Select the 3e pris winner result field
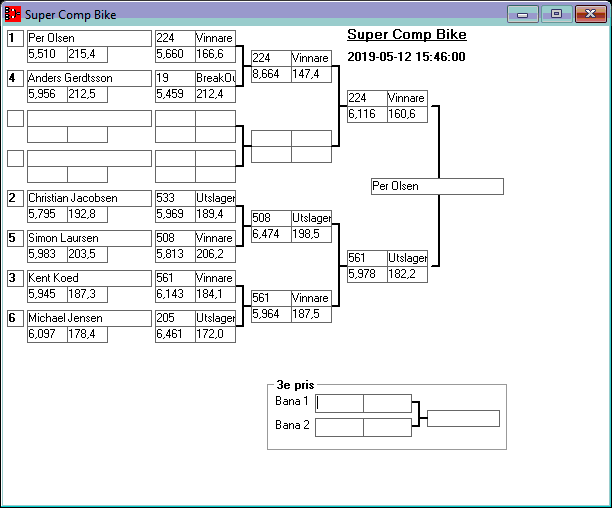Viewport: 612px width, 508px height. click(x=463, y=418)
